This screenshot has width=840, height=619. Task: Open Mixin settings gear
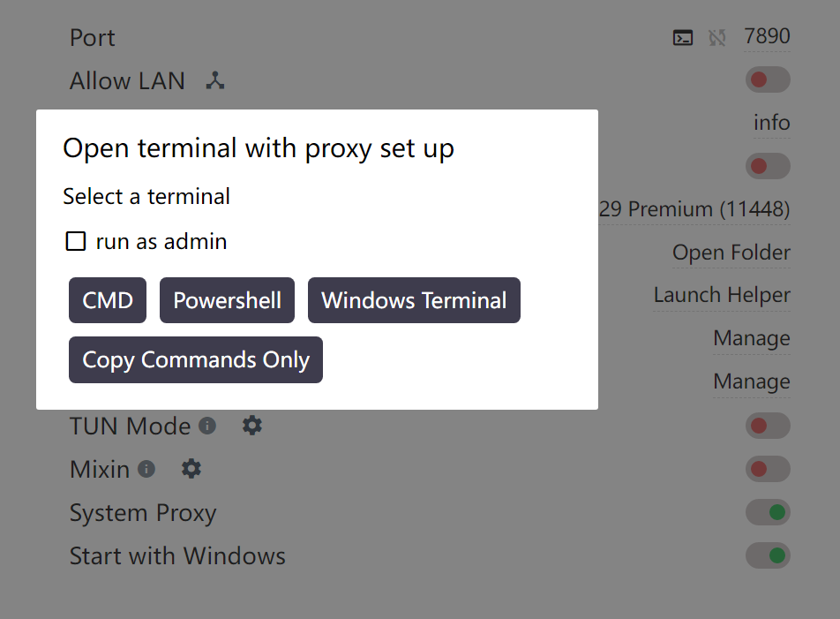pyautogui.click(x=191, y=469)
